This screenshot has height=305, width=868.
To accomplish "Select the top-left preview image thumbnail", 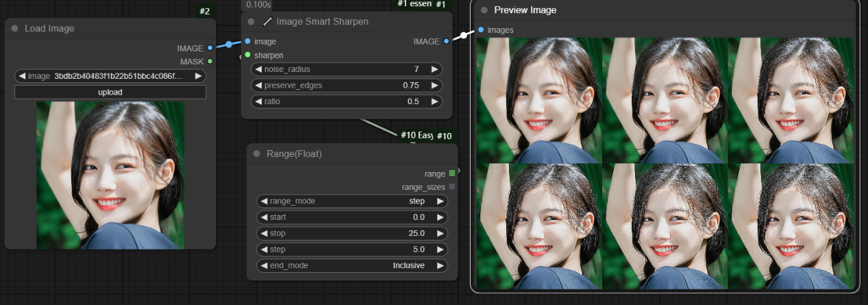I will [539, 100].
